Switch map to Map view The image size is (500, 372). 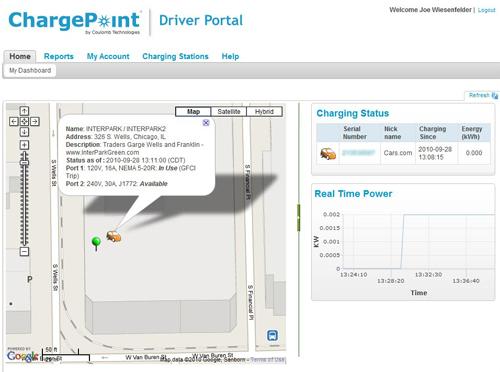[193, 112]
